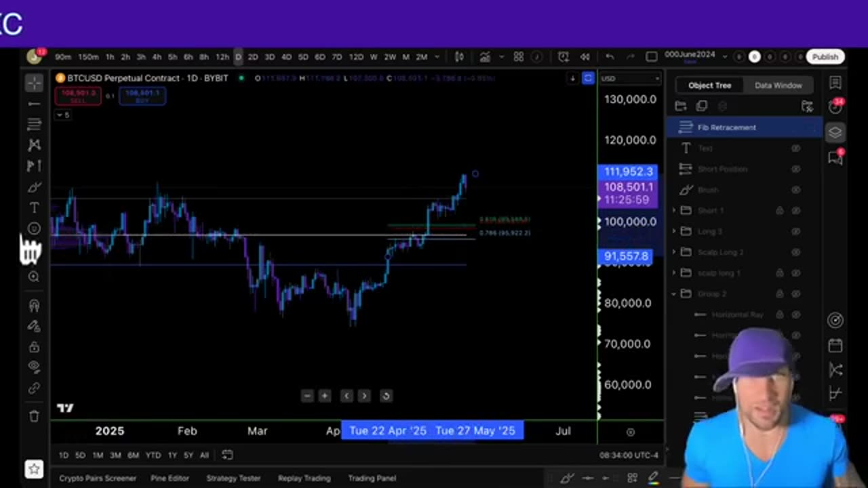Switch to the Data Window tab
This screenshot has width=868, height=488.
pos(778,85)
